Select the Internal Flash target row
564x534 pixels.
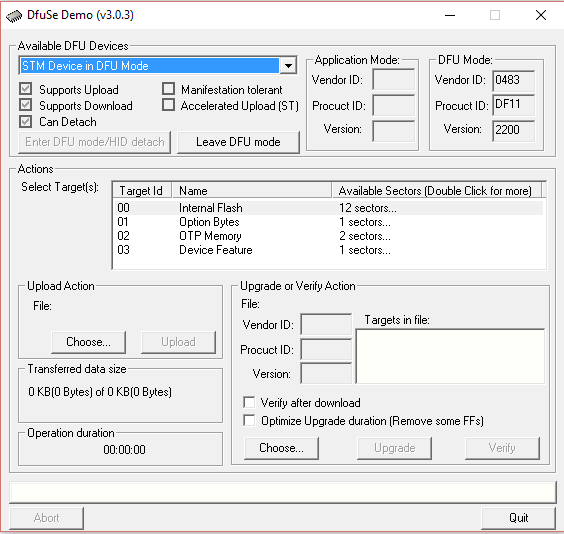(x=329, y=208)
